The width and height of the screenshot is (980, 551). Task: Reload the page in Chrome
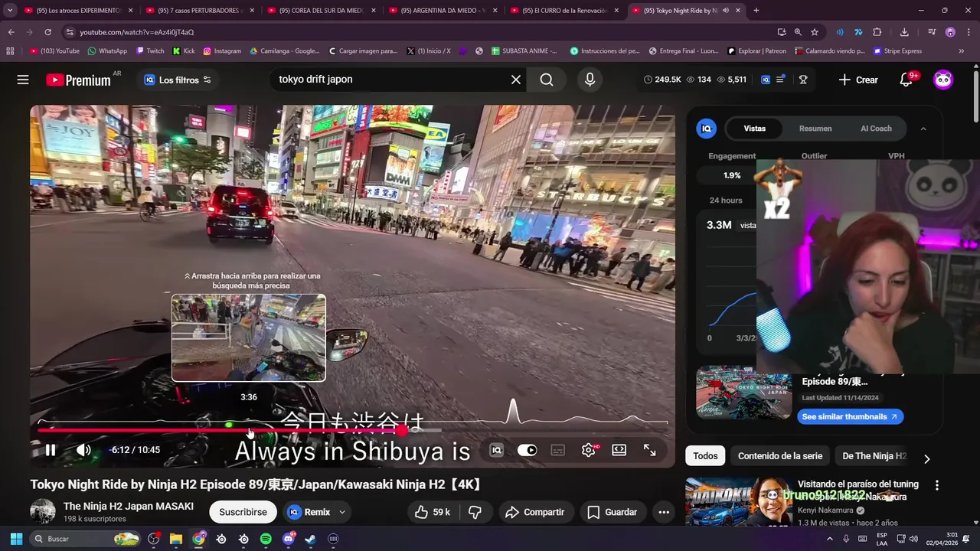[47, 32]
